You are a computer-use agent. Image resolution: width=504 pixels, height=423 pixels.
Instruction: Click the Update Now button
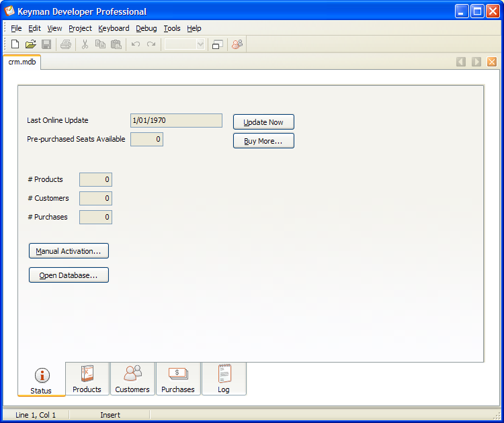coord(263,122)
